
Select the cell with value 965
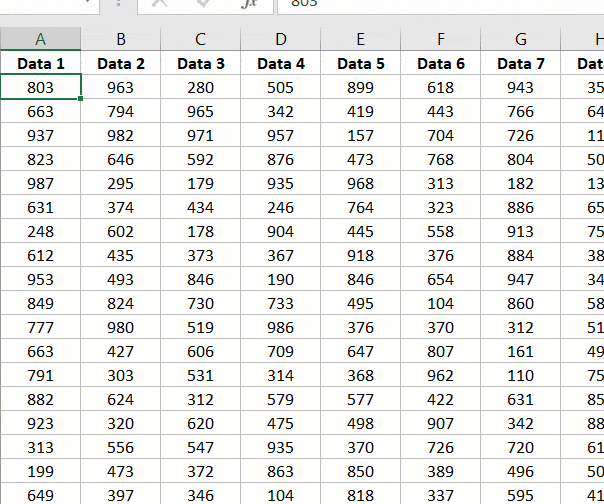200,111
